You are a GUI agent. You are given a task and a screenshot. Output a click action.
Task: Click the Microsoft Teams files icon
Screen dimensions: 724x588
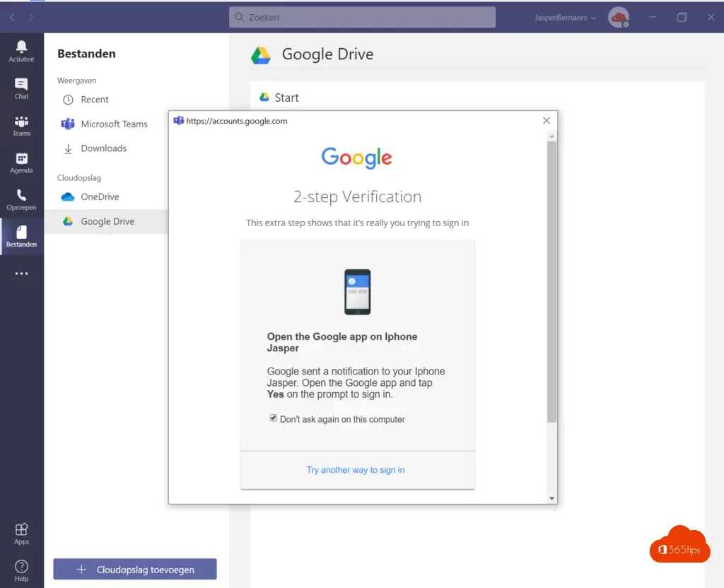tap(68, 124)
